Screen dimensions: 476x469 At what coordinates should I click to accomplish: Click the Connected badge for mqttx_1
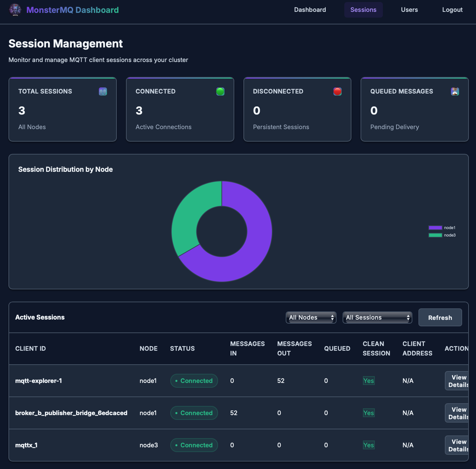tap(194, 445)
